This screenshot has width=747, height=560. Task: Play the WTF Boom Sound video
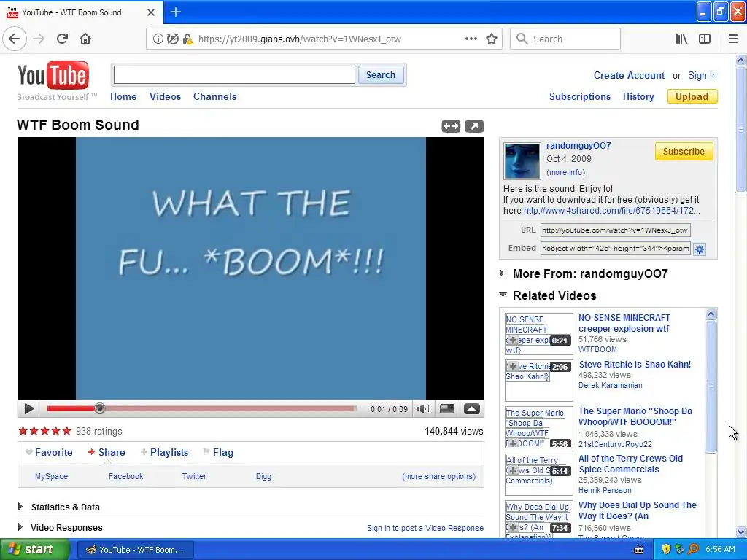pyautogui.click(x=28, y=408)
